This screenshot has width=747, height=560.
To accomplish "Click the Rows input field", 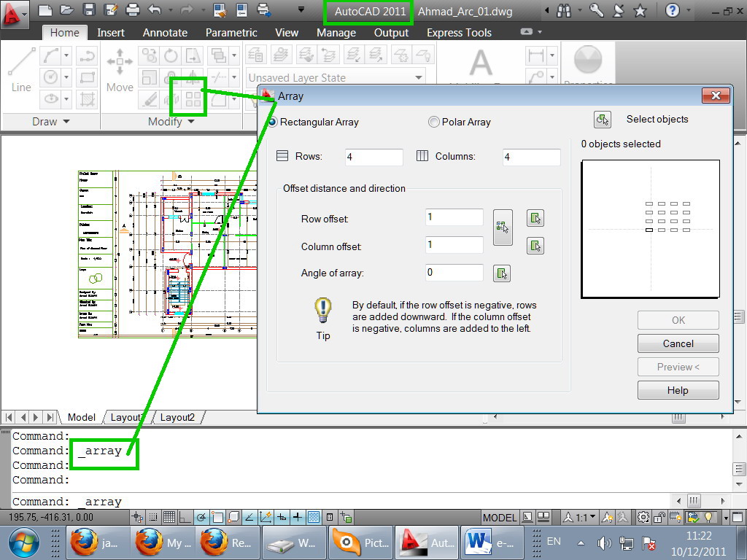I will tap(374, 157).
